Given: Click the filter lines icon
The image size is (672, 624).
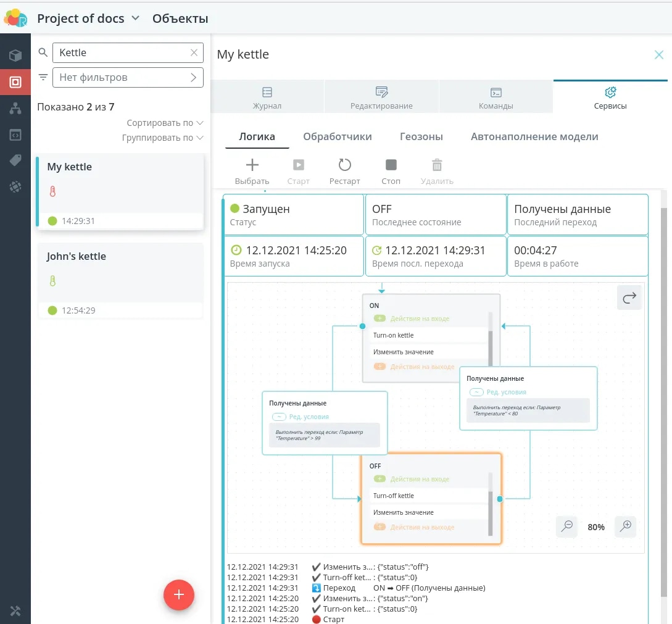Looking at the screenshot, I should [43, 77].
